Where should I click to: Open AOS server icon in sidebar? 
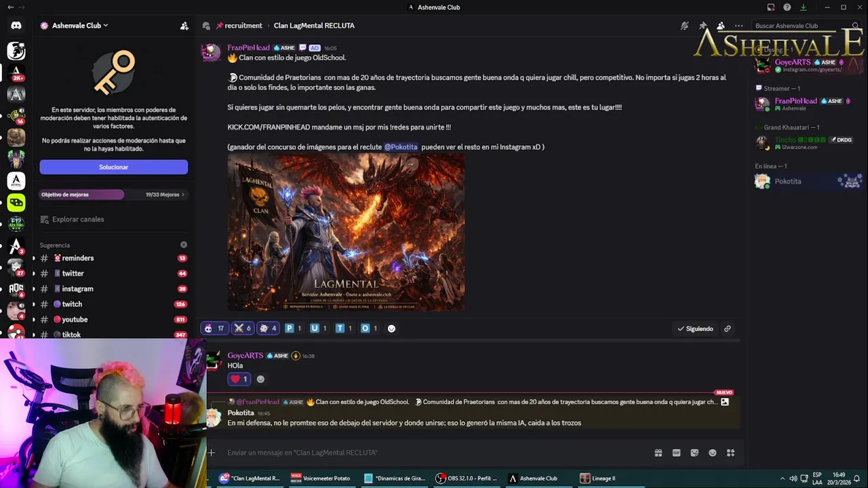pyautogui.click(x=16, y=289)
